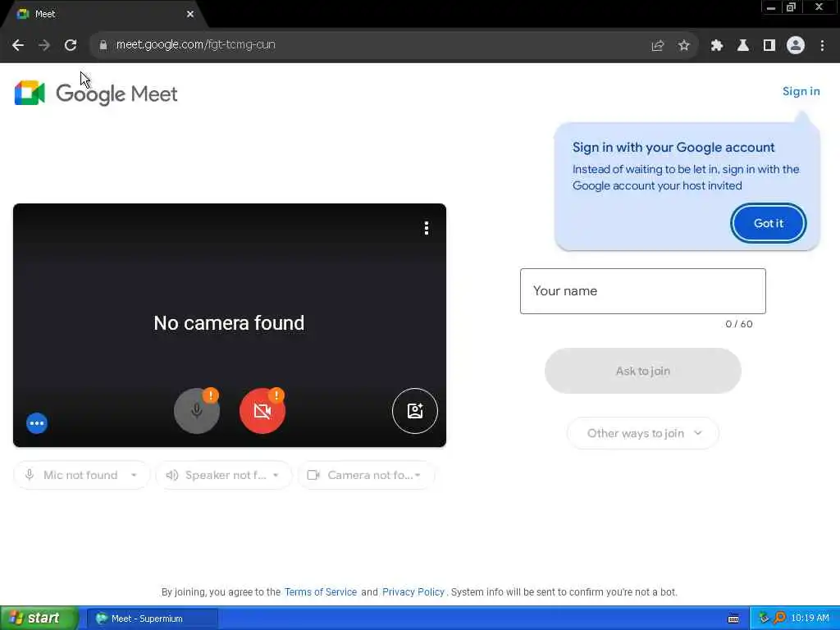840x630 pixels.
Task: Expand the Mic not found dropdown
Action: [81, 475]
